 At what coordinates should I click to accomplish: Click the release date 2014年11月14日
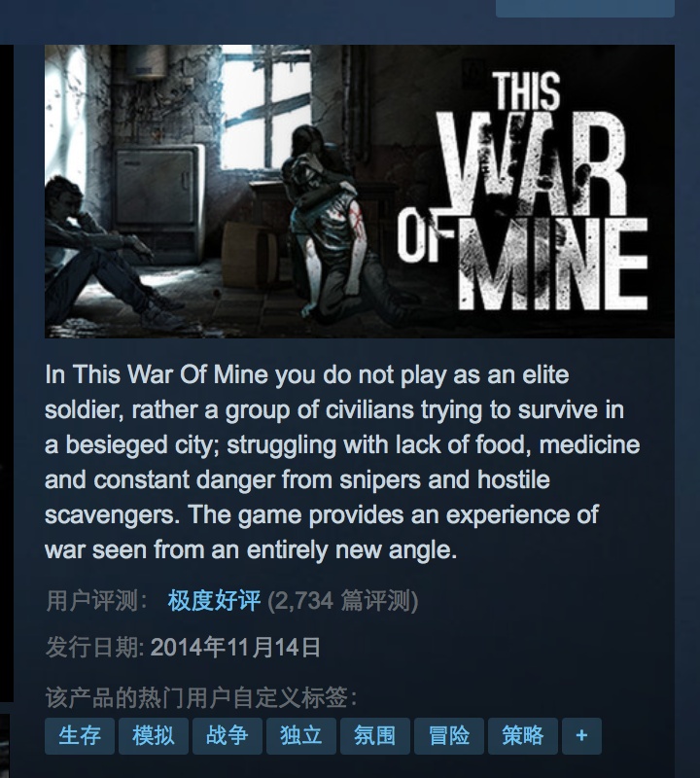coord(235,648)
